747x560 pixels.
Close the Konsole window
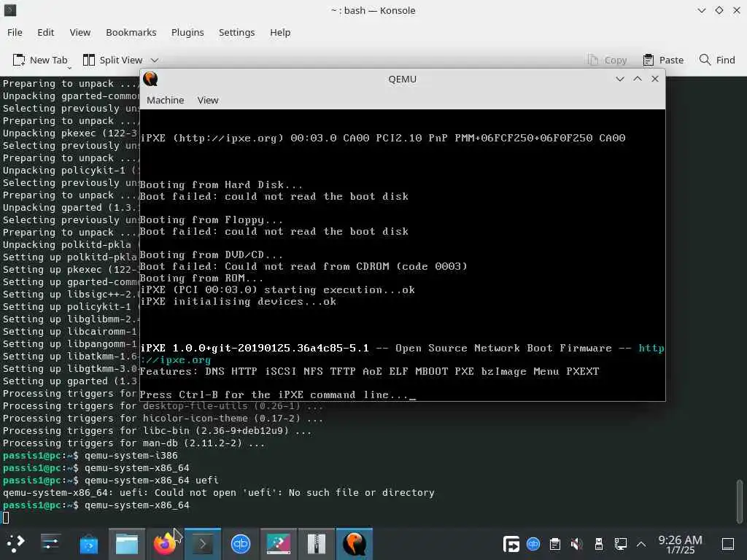click(737, 10)
